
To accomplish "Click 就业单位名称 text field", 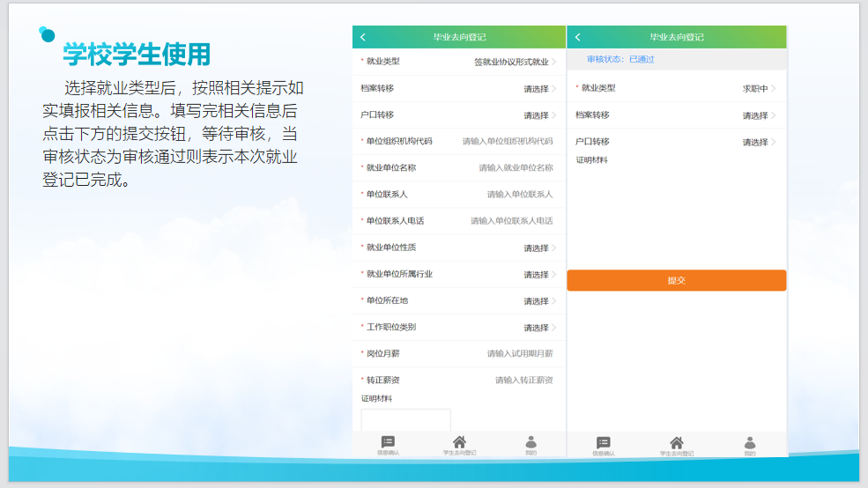I will (516, 168).
